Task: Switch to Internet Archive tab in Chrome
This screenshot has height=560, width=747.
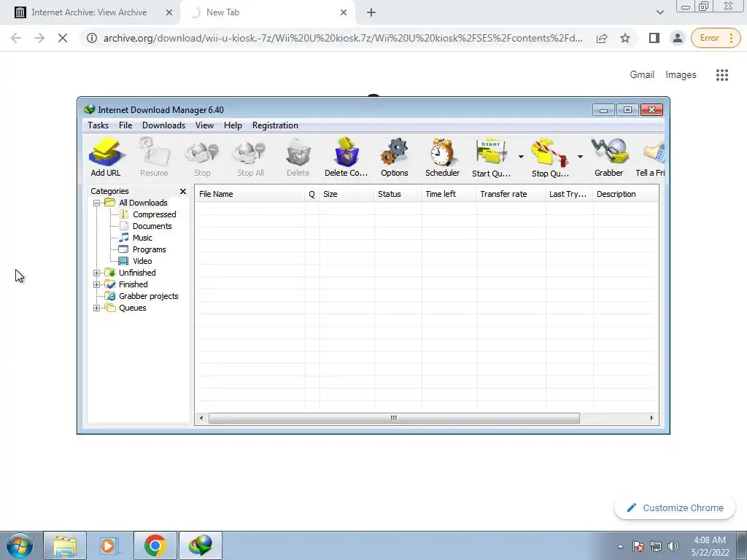Action: click(89, 12)
